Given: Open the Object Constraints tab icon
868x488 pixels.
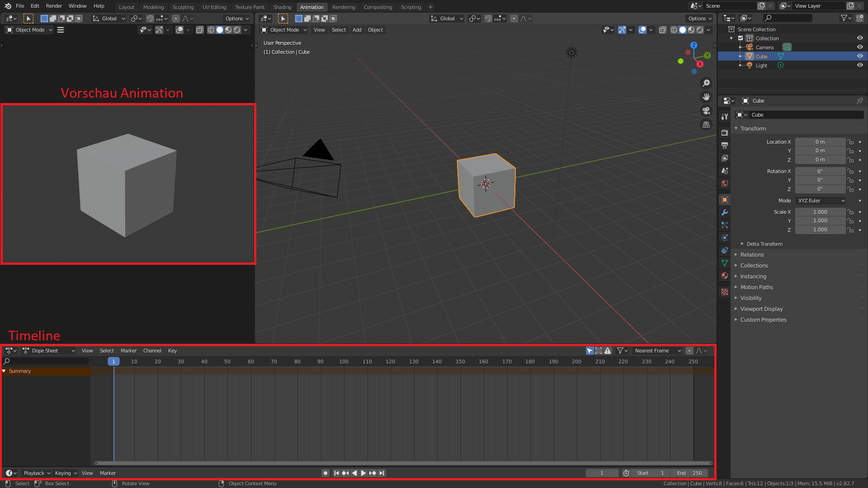Looking at the screenshot, I should [725, 250].
